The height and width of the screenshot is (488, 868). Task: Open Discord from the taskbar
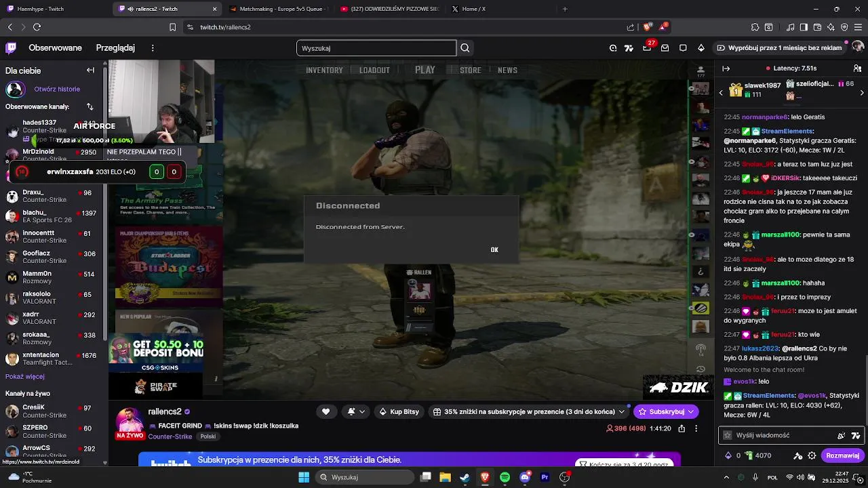(x=524, y=477)
